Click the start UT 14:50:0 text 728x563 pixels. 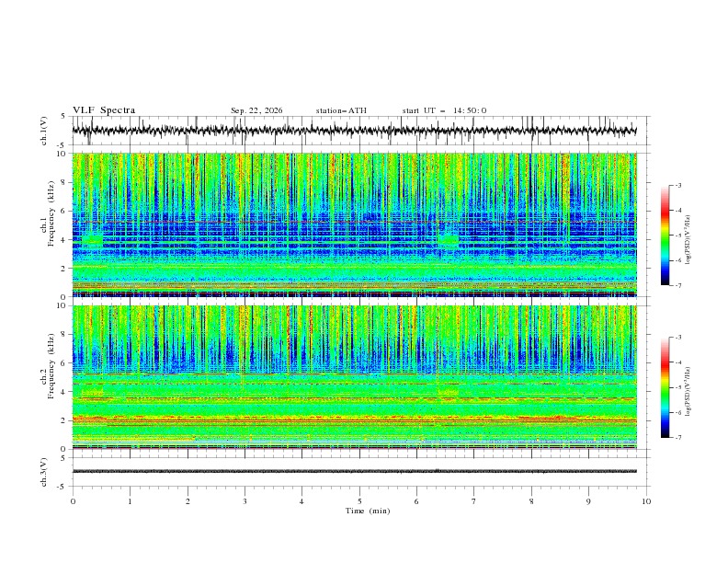[444, 110]
